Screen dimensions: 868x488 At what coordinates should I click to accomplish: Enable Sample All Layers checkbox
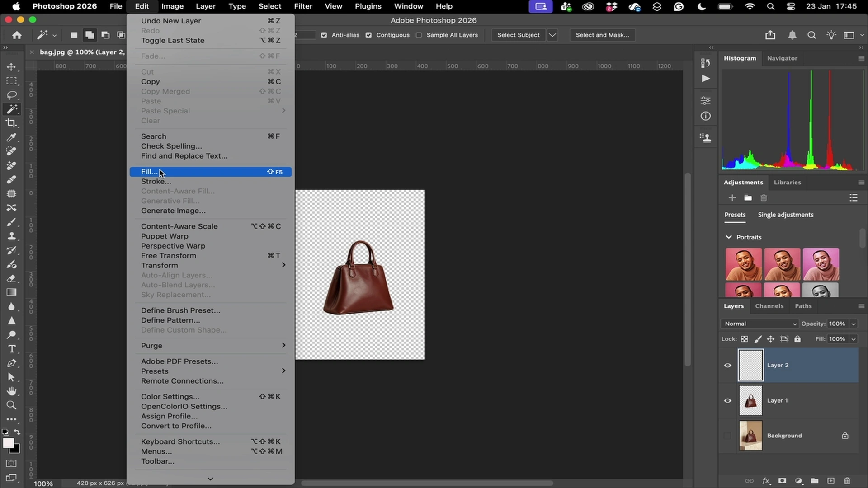pos(419,35)
